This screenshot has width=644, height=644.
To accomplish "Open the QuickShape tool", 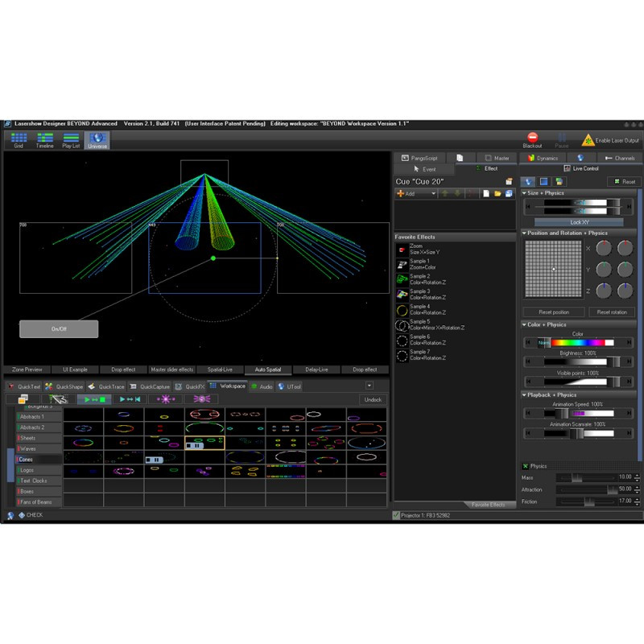I will point(64,386).
